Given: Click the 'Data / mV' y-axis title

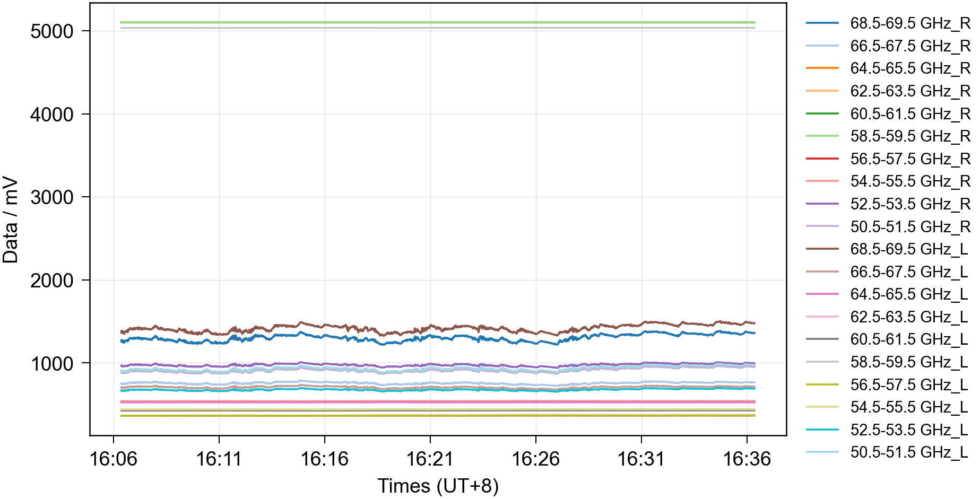Looking at the screenshot, I should click(11, 220).
